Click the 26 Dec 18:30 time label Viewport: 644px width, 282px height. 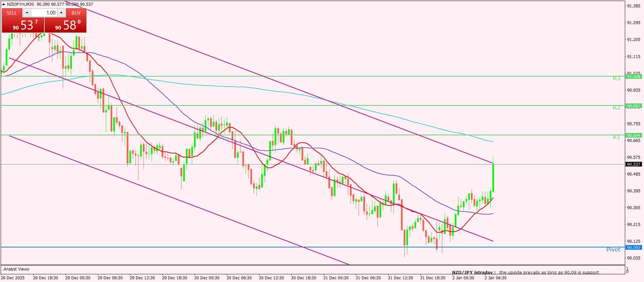pyautogui.click(x=46, y=278)
